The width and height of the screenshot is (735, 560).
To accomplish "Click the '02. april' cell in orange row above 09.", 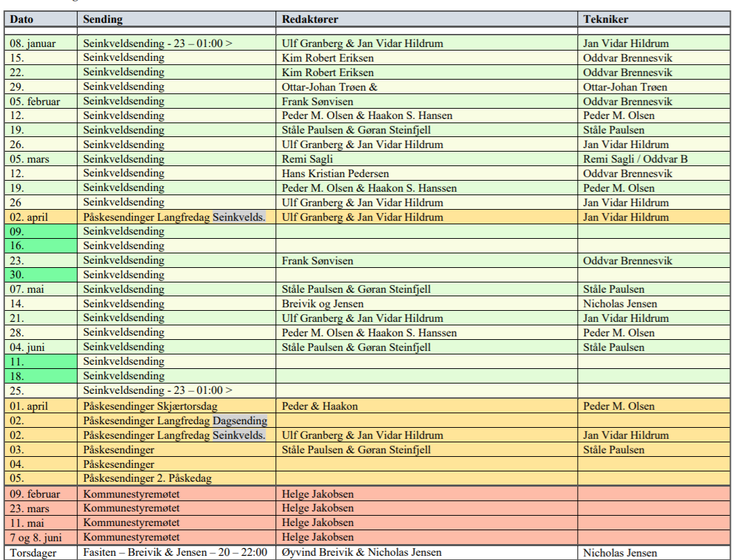I will pos(41,217).
